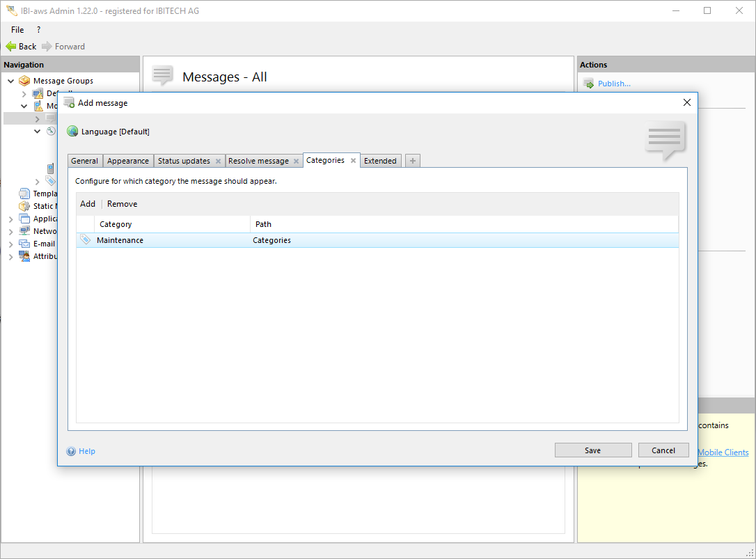Open the Mobile Clients link
This screenshot has width=756, height=559.
click(x=723, y=452)
